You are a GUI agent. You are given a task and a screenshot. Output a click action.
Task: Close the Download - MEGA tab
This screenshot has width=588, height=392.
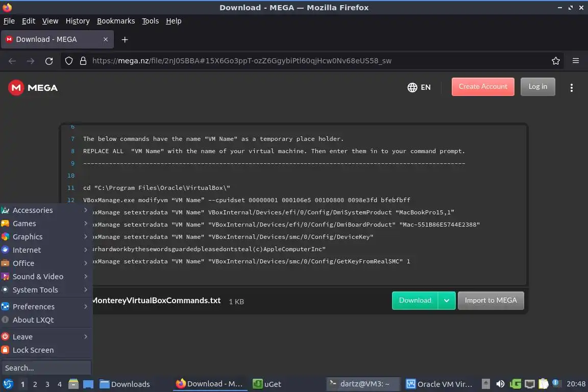[105, 39]
